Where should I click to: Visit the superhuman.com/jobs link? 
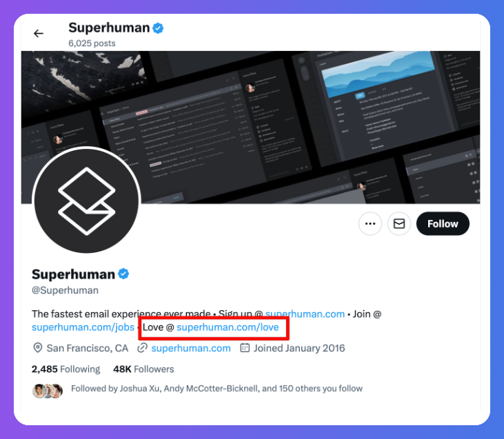[x=83, y=327]
